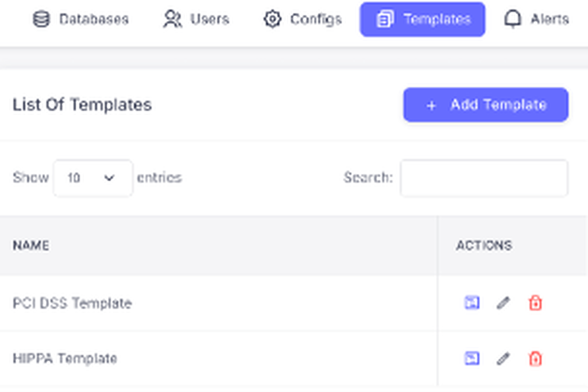Switch to the Users tab
The height and width of the screenshot is (392, 588).
(x=196, y=19)
